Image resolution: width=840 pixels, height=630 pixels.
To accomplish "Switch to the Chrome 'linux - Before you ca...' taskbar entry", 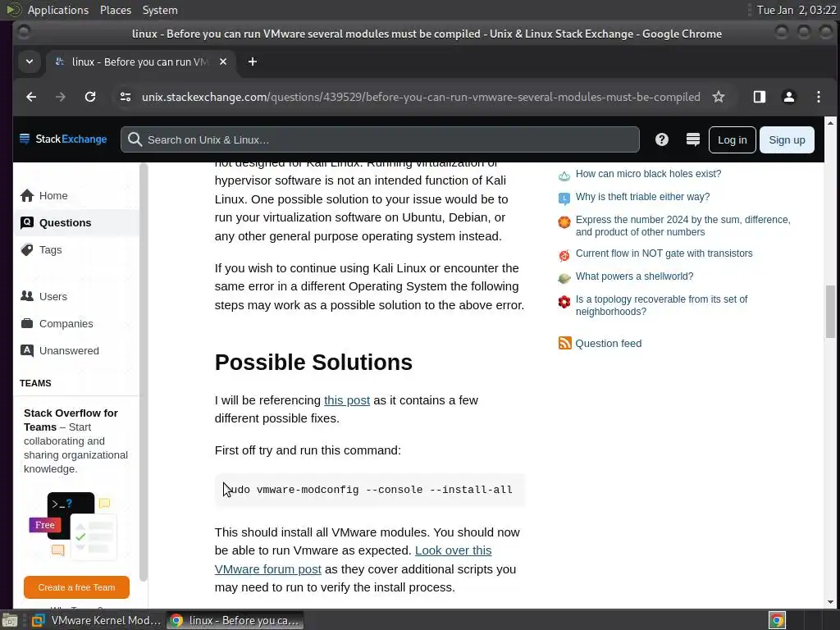I will point(235,620).
